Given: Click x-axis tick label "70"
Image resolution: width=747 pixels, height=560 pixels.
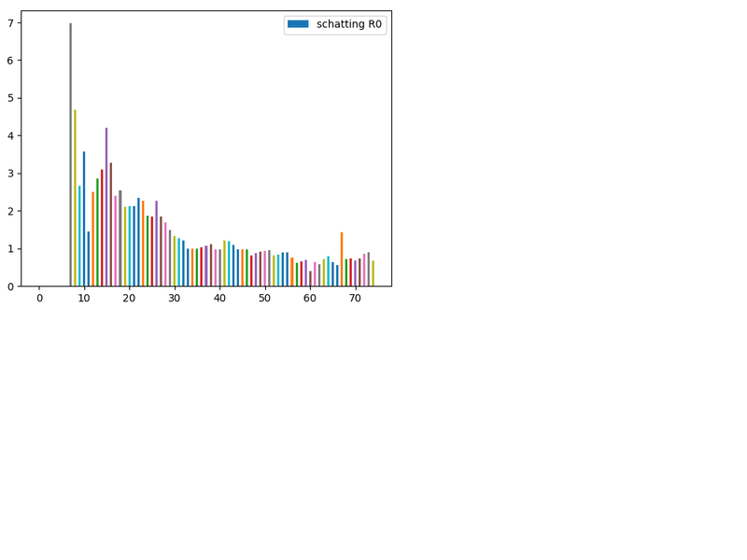Looking at the screenshot, I should [x=355, y=299].
